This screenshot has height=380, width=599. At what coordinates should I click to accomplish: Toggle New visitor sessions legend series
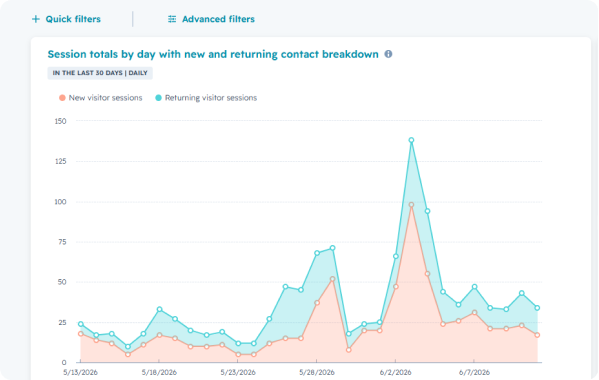click(101, 98)
